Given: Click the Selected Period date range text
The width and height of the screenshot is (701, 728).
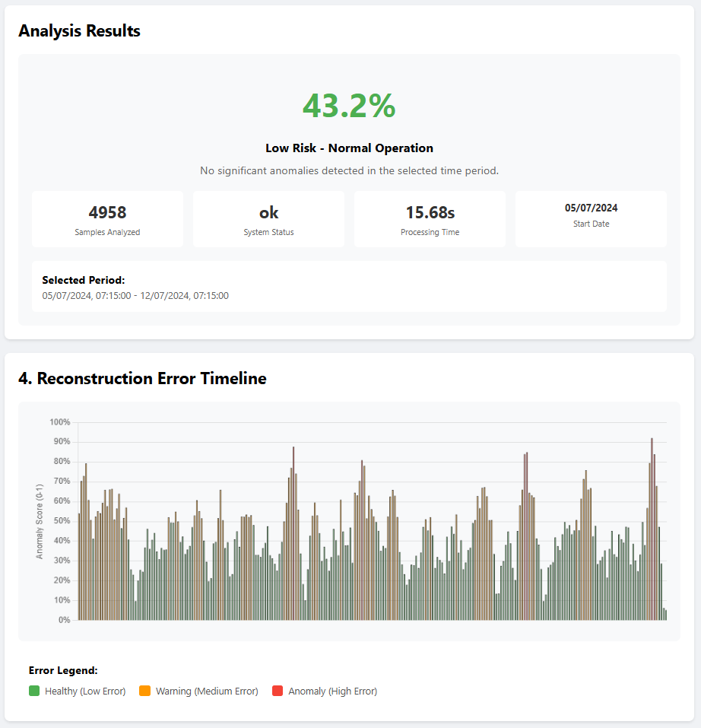Looking at the screenshot, I should 135,296.
